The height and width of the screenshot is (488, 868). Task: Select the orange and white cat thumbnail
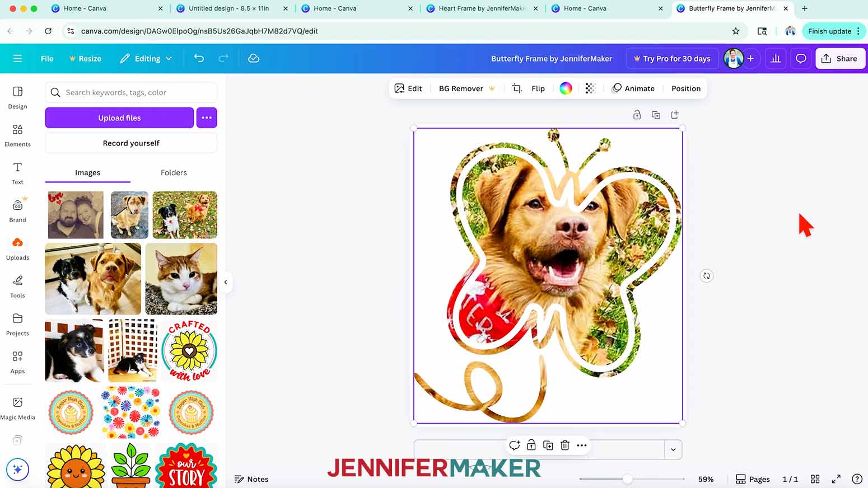tap(181, 279)
